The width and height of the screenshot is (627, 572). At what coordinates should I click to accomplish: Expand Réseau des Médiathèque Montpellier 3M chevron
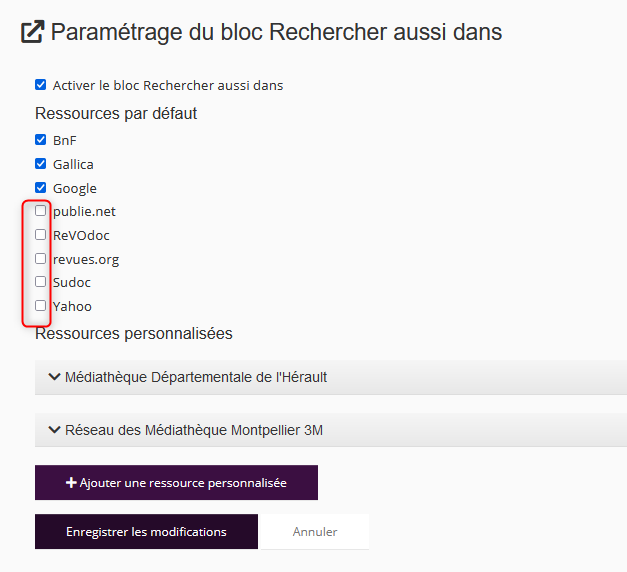coord(54,431)
